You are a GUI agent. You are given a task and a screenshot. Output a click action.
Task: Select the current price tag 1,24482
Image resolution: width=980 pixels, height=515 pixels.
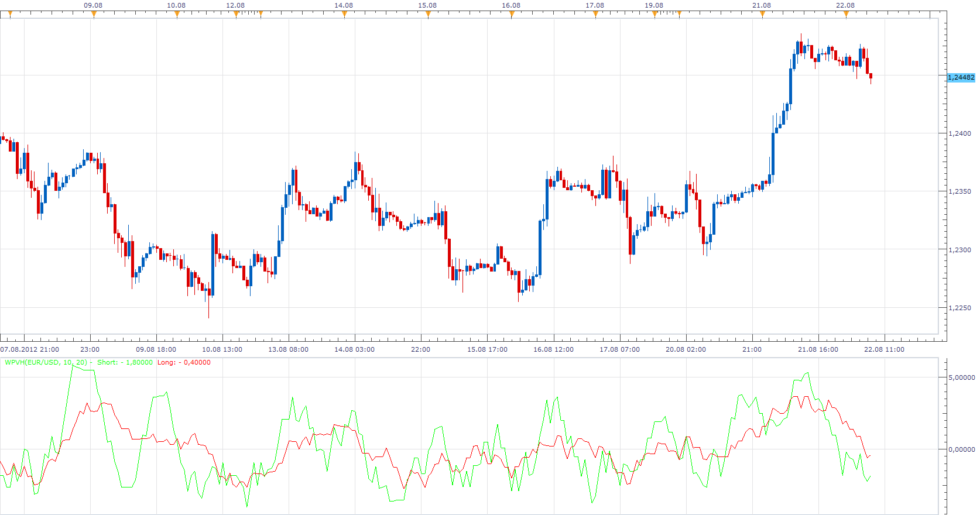pyautogui.click(x=961, y=77)
